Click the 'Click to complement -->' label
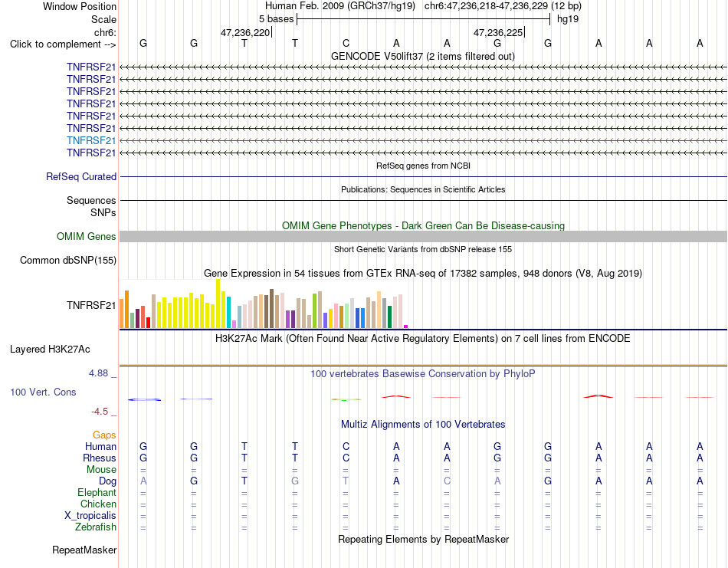The width and height of the screenshot is (728, 568). click(x=63, y=44)
